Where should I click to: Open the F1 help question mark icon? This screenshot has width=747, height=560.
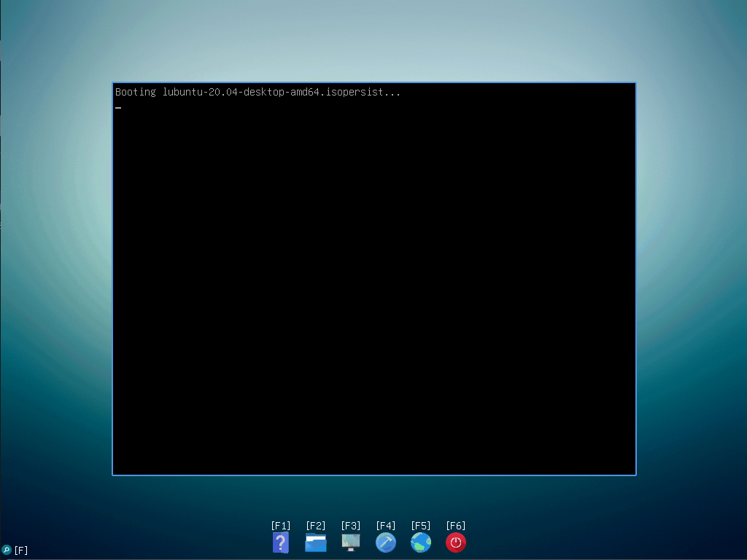pyautogui.click(x=281, y=542)
